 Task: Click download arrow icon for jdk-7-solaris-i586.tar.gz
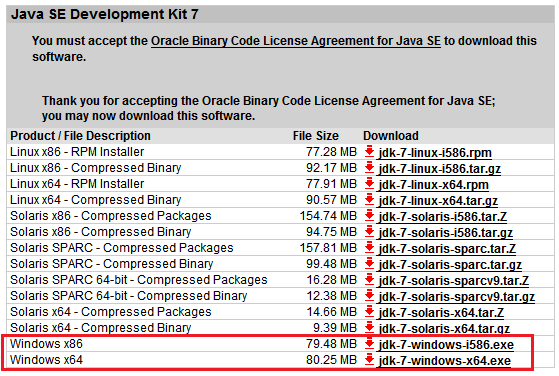pyautogui.click(x=369, y=232)
